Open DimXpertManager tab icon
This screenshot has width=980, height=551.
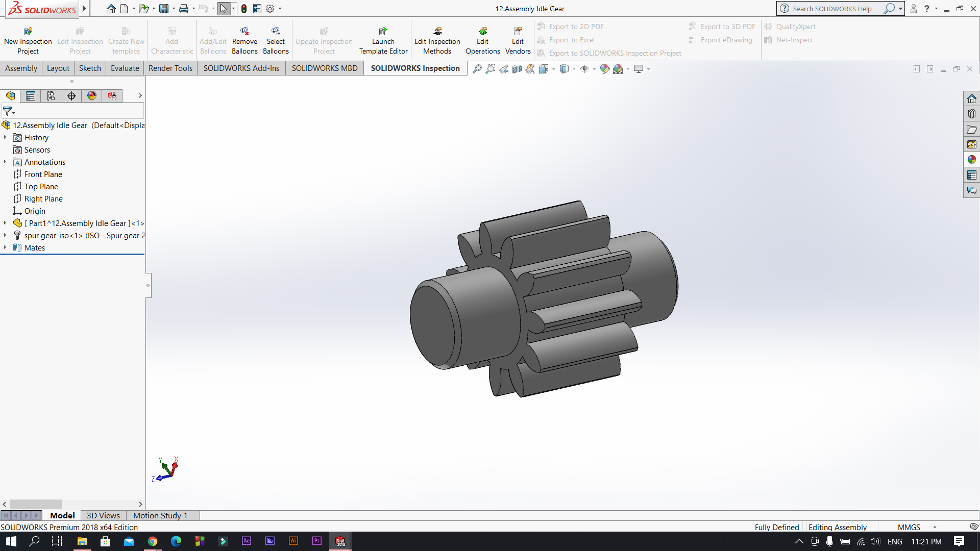(x=71, y=95)
